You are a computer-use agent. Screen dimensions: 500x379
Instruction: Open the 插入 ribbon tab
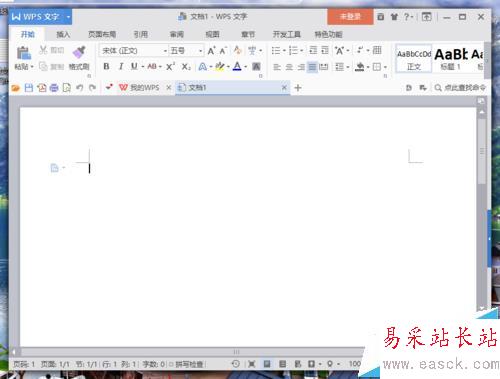(63, 34)
